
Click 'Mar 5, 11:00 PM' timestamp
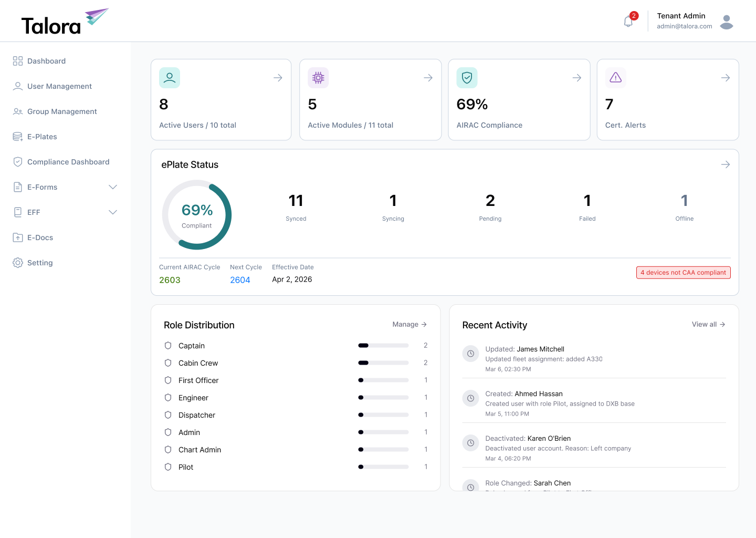point(507,414)
